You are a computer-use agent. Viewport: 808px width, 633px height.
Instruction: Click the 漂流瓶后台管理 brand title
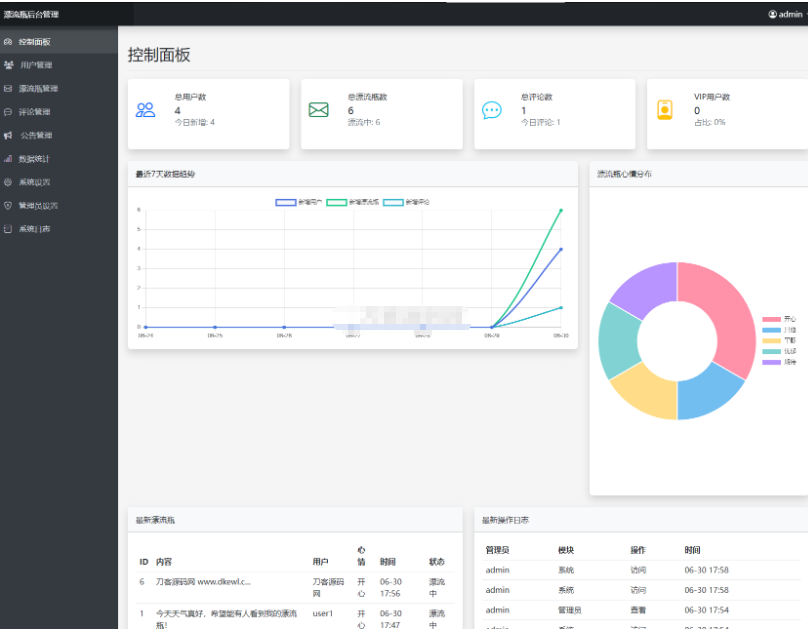coord(31,14)
